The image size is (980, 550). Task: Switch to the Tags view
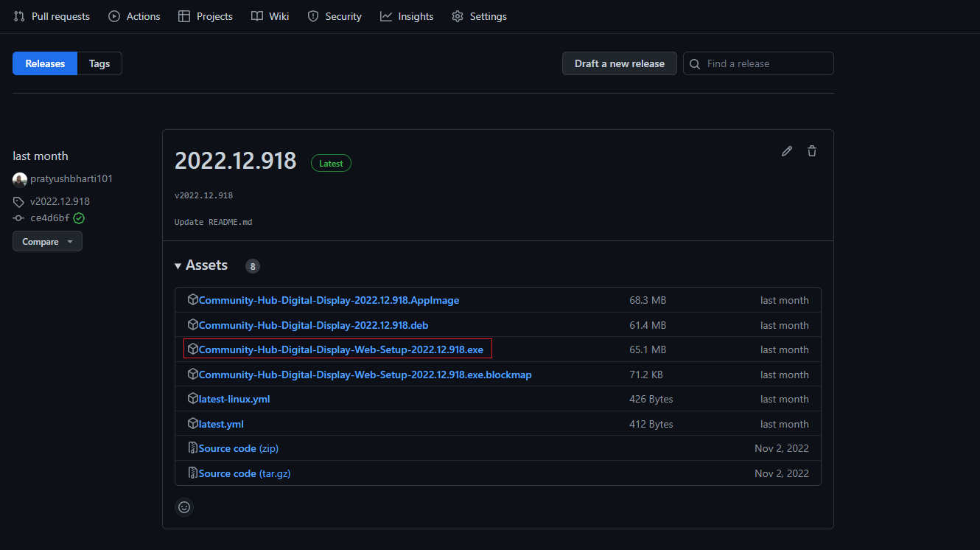point(99,63)
